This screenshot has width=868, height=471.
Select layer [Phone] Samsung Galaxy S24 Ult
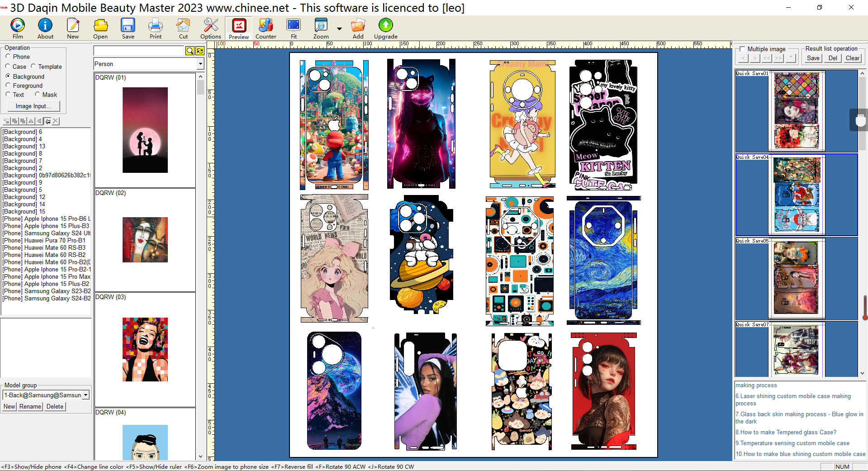[46, 233]
